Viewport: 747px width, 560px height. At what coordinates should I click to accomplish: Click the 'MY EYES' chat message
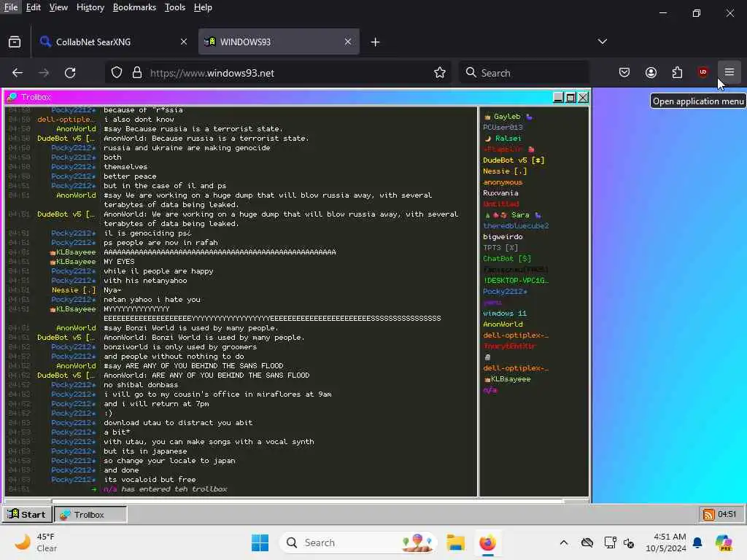coord(119,262)
